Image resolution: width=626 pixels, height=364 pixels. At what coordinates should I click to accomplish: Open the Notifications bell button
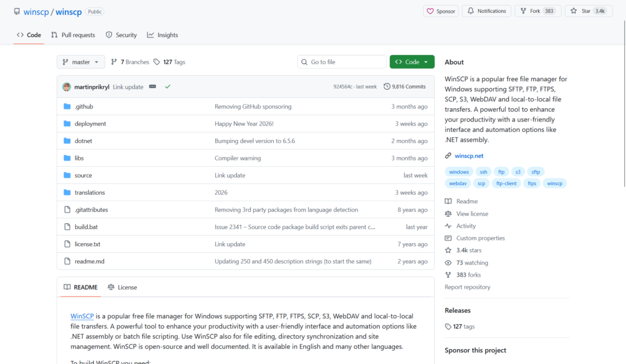[487, 11]
